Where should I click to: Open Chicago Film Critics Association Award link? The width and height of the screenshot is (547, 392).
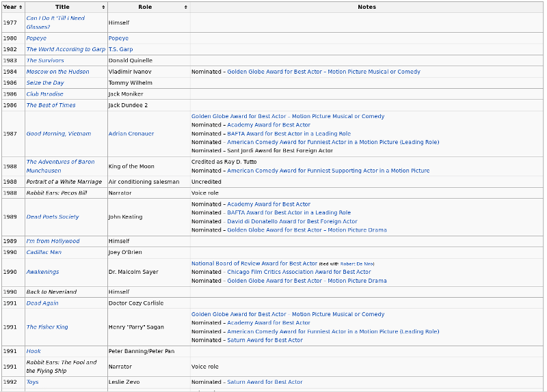pos(299,272)
